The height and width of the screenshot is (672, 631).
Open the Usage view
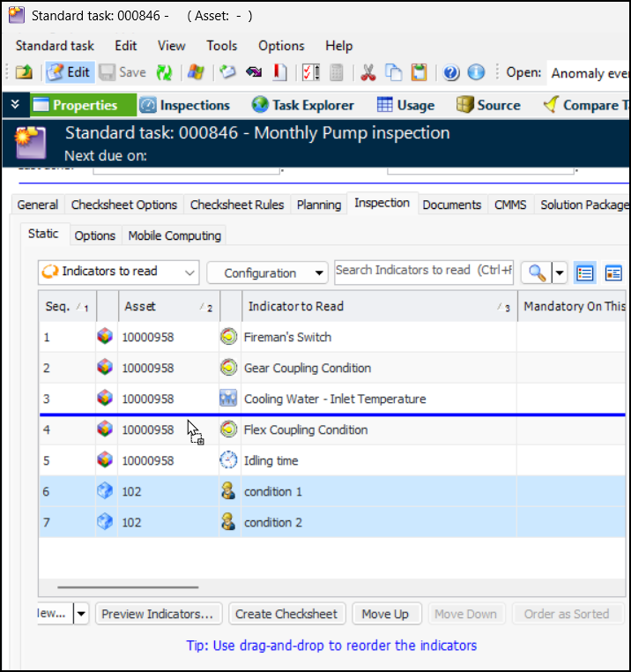[x=405, y=105]
